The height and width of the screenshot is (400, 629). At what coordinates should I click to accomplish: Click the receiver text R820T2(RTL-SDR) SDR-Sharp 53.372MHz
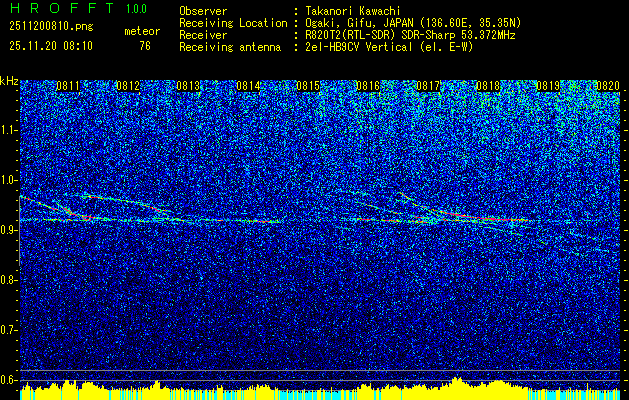(410, 35)
